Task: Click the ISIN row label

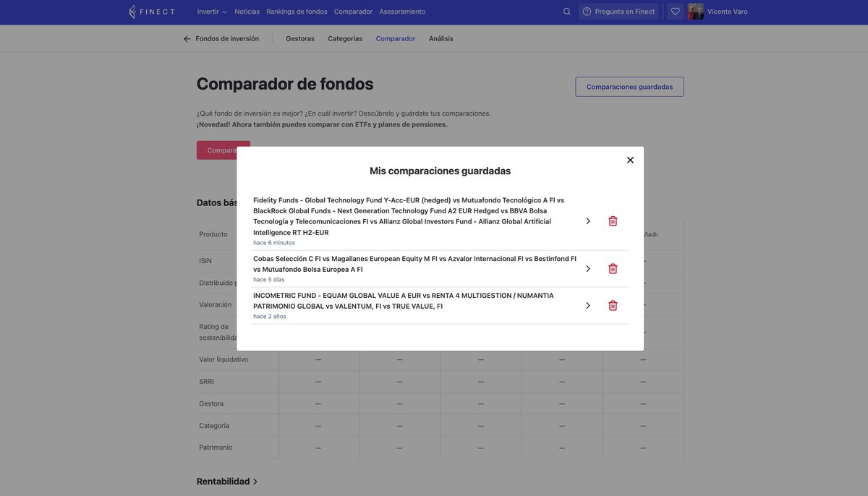Action: (205, 261)
